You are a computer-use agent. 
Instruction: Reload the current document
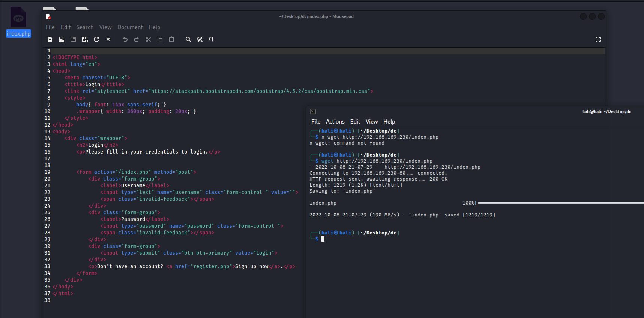click(96, 39)
